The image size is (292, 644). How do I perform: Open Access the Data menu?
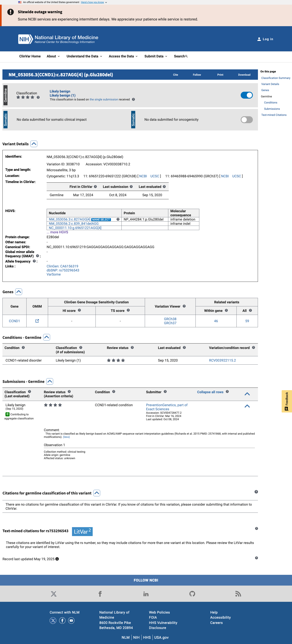tap(123, 56)
